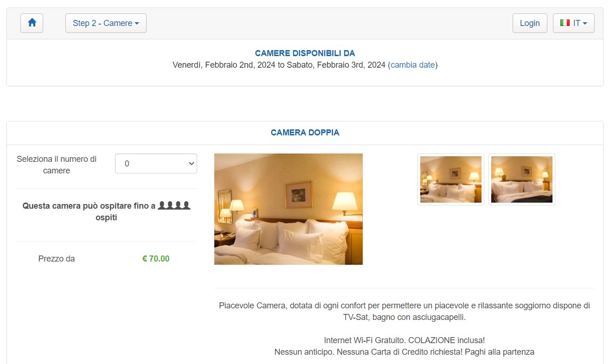Click the Internet Wi-Fi Gratuito line
610x364 pixels.
click(x=405, y=340)
